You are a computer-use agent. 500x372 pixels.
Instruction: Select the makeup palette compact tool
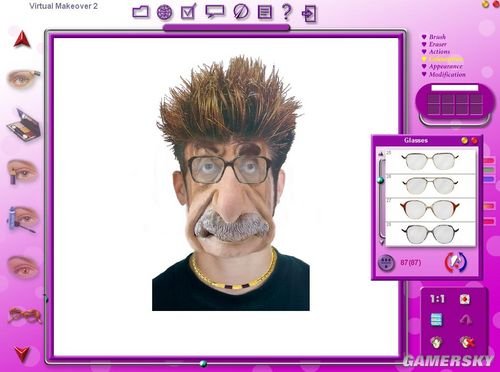click(24, 125)
